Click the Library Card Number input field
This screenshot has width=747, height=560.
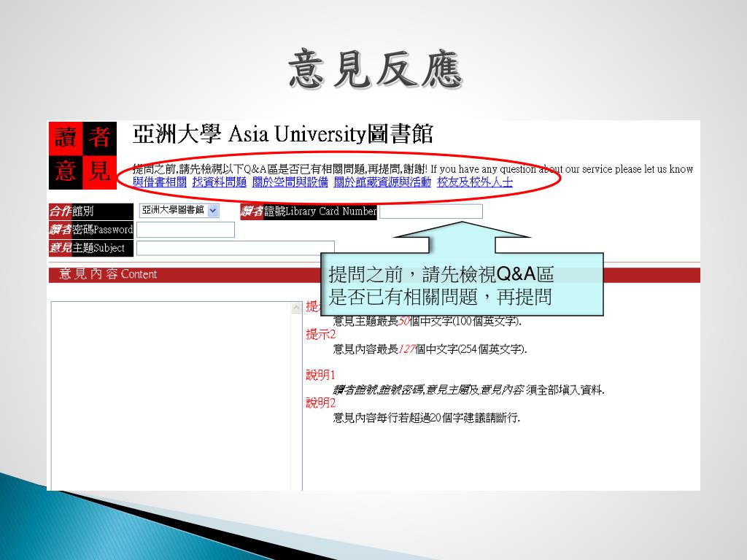click(431, 211)
